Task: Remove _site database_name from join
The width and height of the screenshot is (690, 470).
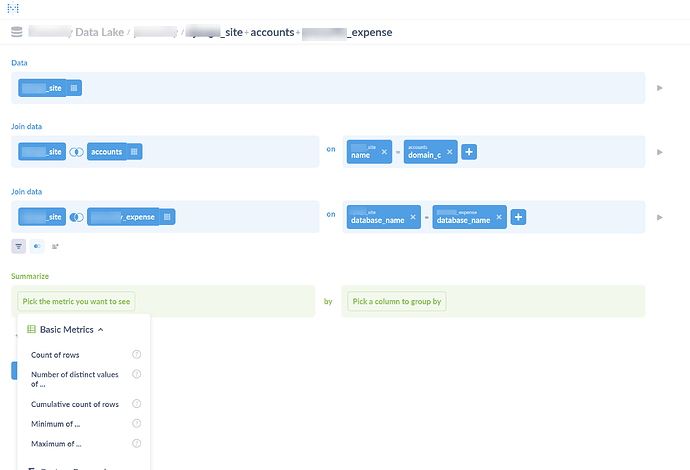Action: pyautogui.click(x=413, y=217)
